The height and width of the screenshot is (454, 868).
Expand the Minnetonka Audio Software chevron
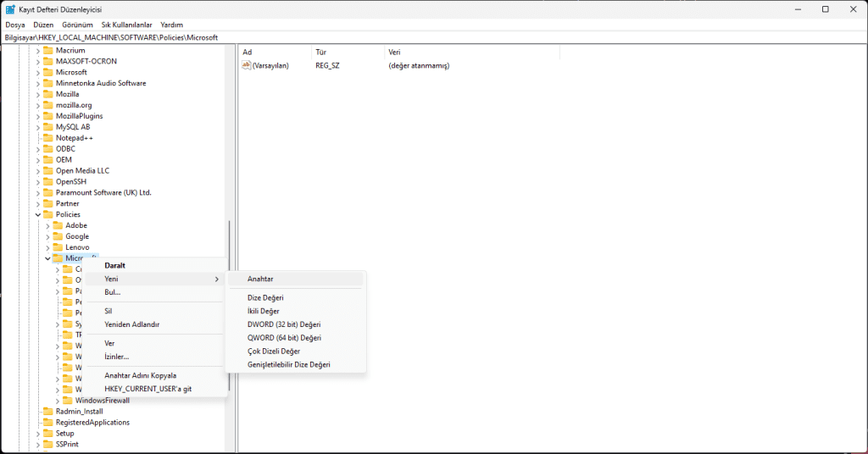(x=38, y=84)
